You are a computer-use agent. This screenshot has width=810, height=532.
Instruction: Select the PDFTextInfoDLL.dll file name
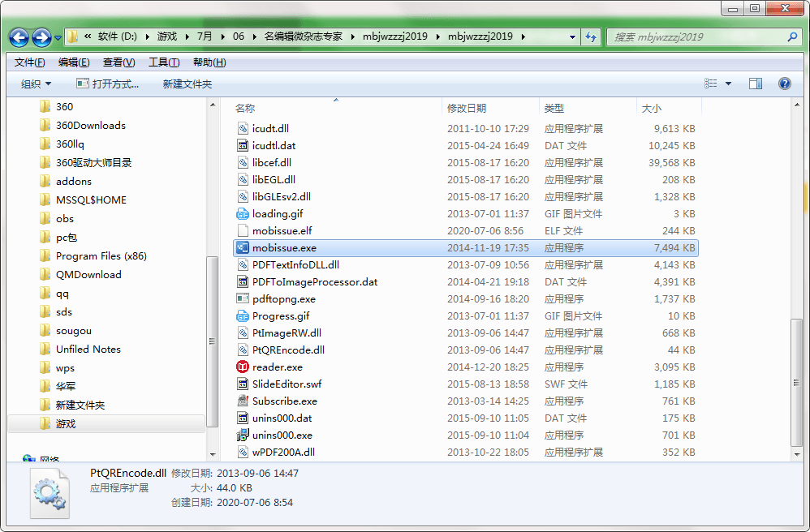295,264
